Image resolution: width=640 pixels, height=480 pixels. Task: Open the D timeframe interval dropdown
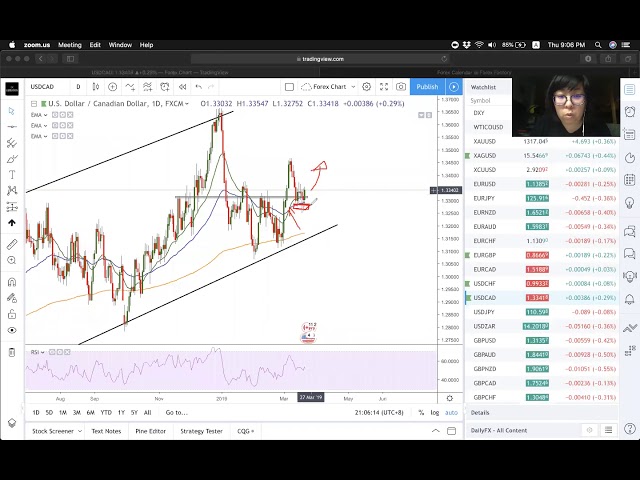[x=78, y=87]
